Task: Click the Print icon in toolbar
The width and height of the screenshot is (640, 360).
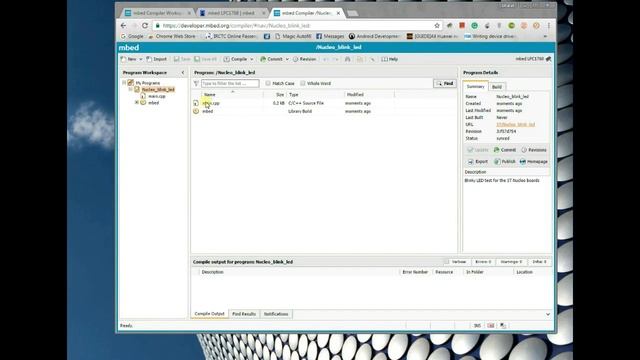Action: pos(348,59)
